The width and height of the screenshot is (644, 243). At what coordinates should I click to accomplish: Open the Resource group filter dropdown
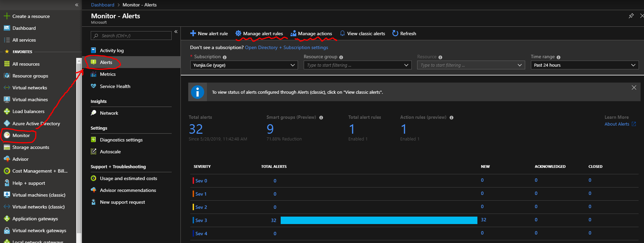click(357, 65)
